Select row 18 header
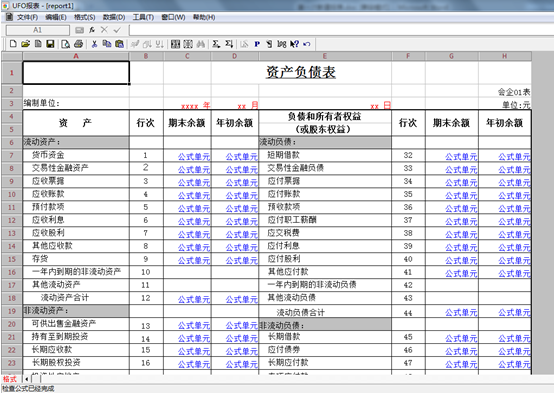 click(x=12, y=298)
